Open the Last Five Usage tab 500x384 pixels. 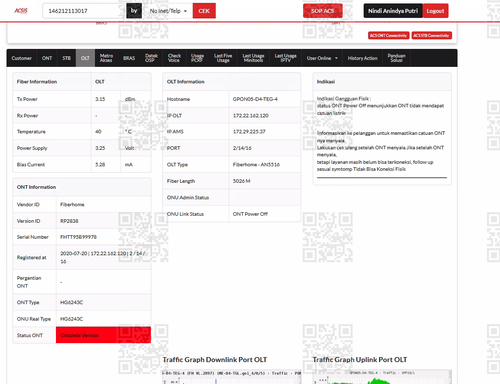[x=223, y=58]
